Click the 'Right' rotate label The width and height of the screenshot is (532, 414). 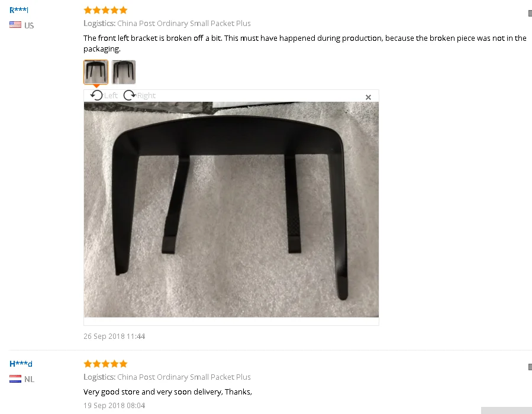tap(146, 96)
